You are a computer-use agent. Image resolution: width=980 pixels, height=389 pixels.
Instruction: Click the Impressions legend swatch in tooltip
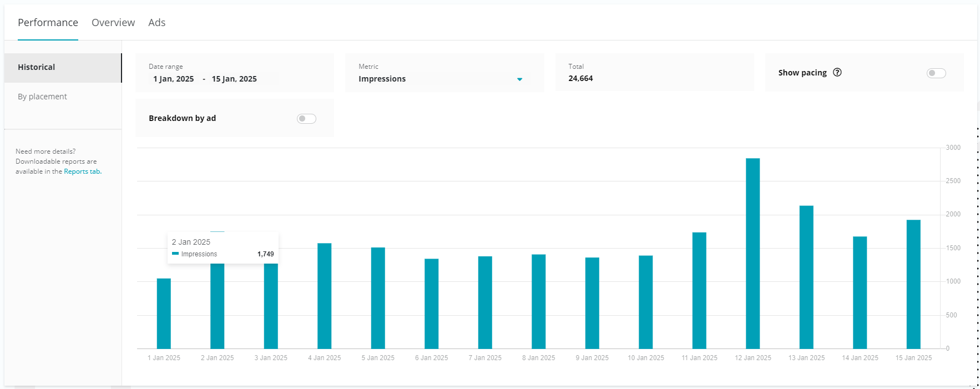[x=175, y=254]
